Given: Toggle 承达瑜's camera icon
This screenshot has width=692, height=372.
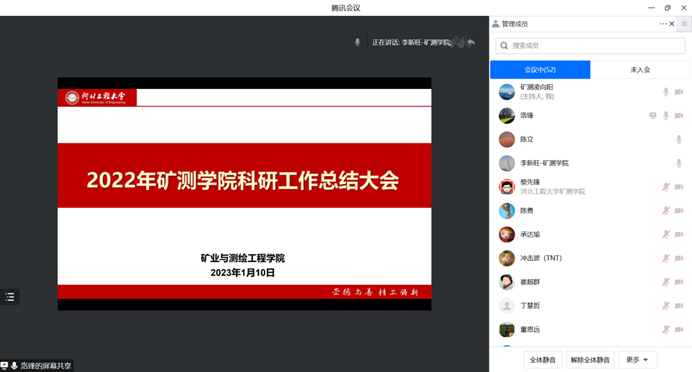Looking at the screenshot, I should pyautogui.click(x=679, y=234).
